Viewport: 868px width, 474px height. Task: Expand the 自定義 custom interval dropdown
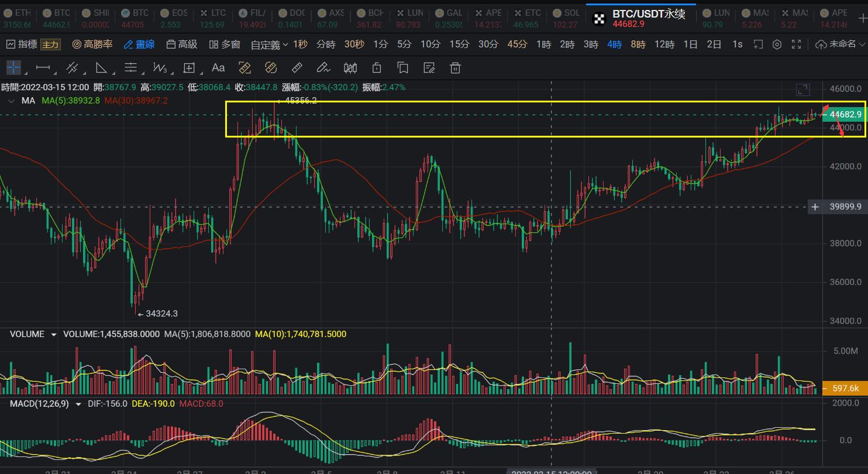tap(269, 44)
